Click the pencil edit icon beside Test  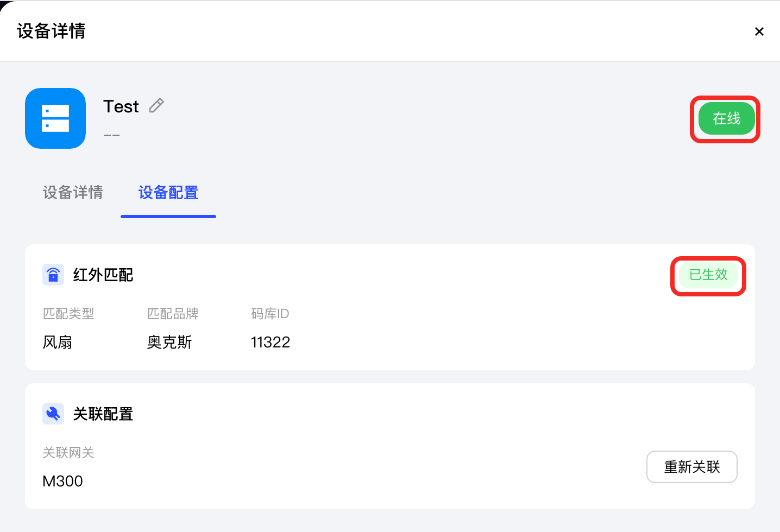click(156, 105)
